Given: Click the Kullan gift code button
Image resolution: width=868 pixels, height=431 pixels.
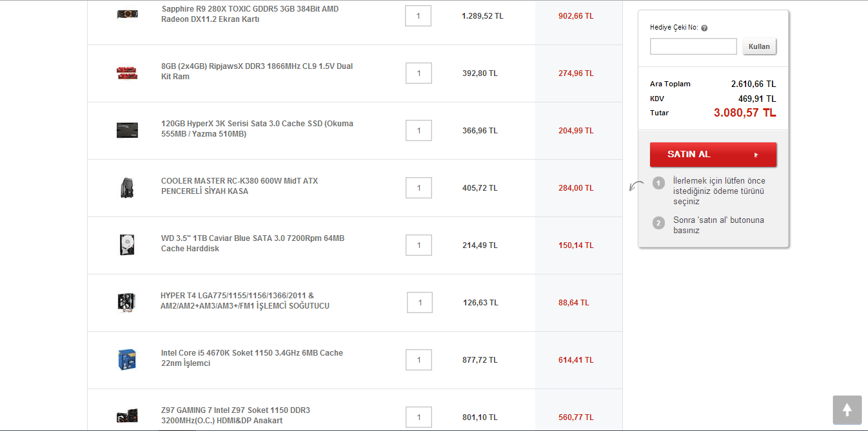Looking at the screenshot, I should coord(760,46).
